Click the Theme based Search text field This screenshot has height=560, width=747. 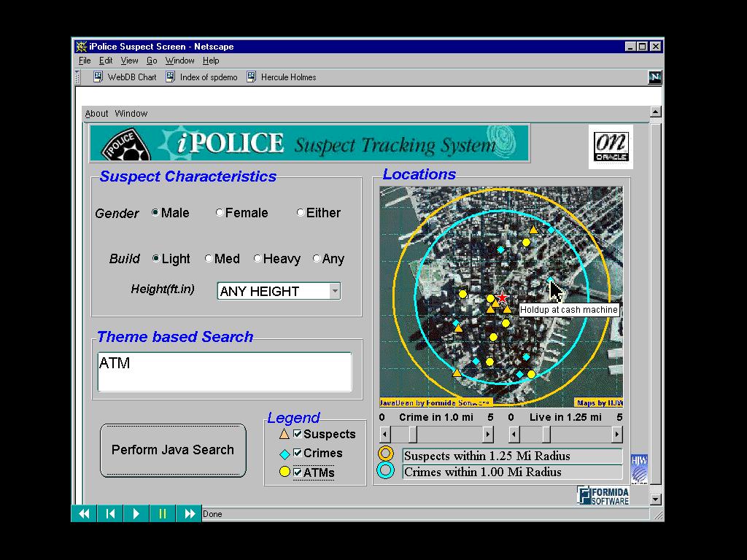[x=225, y=372]
